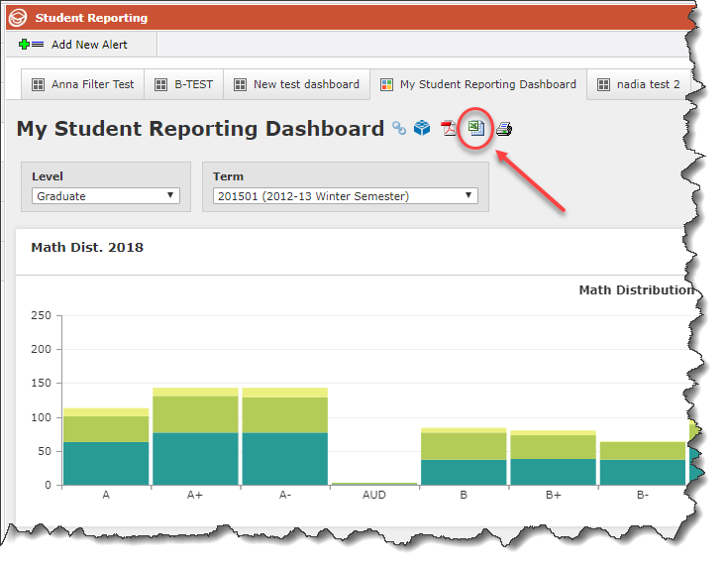This screenshot has height=568, width=728.
Task: Click the chain link icon beside dashboard title
Action: tap(399, 129)
